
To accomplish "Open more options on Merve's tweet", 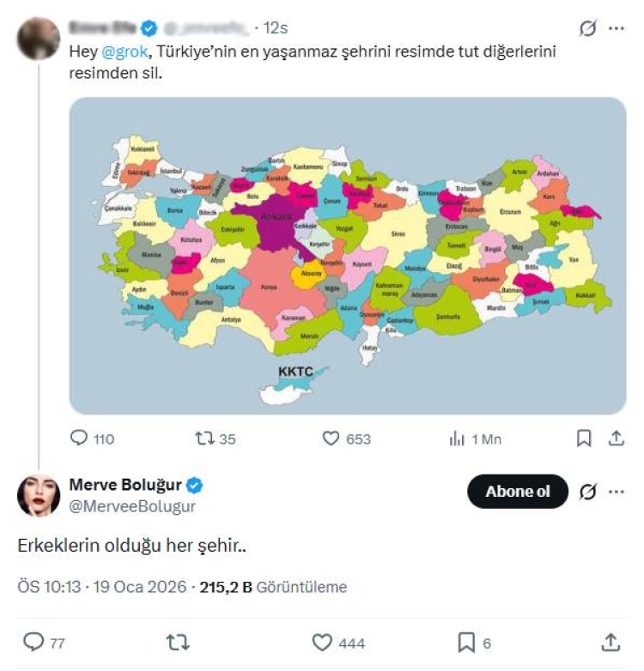I will point(616,493).
